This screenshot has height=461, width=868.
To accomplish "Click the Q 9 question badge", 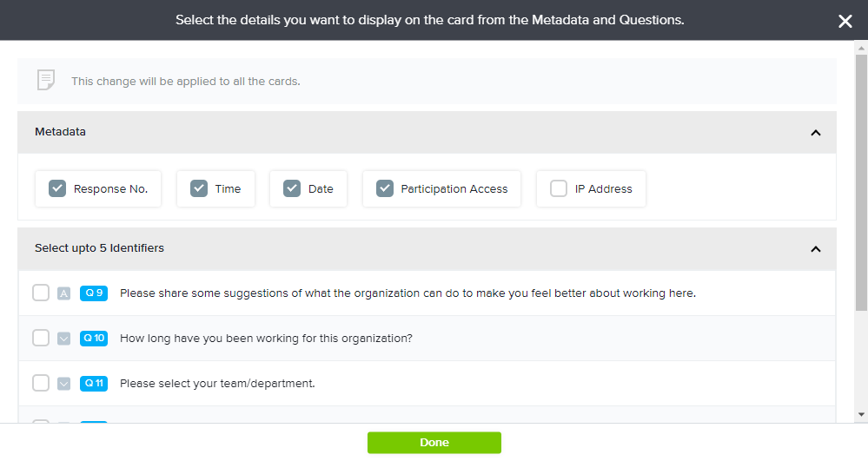I will click(94, 293).
